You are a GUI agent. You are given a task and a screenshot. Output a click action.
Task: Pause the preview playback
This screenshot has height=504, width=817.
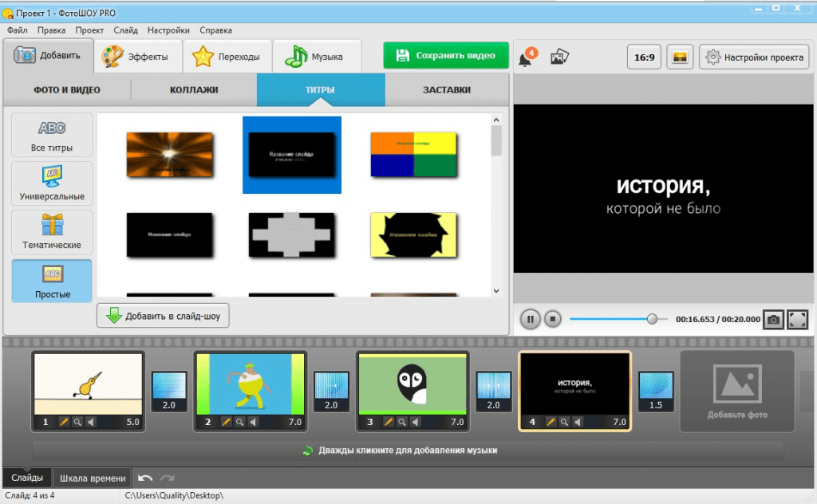pos(530,319)
